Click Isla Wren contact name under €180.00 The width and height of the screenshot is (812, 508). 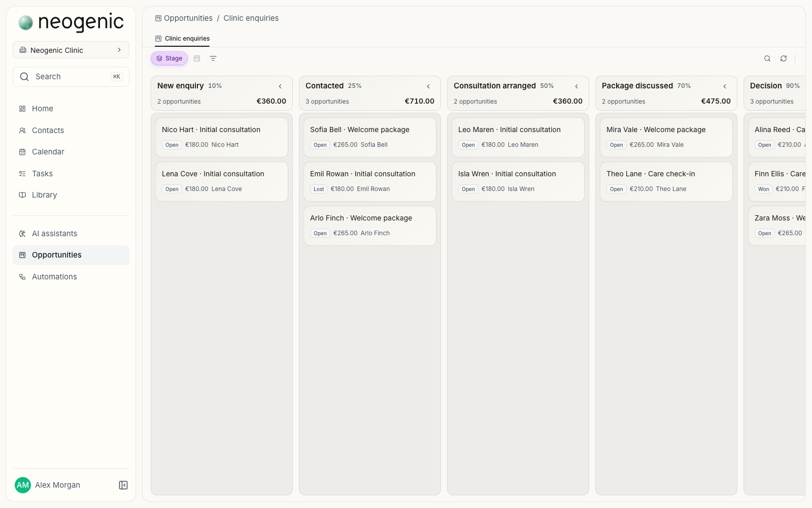coord(521,189)
